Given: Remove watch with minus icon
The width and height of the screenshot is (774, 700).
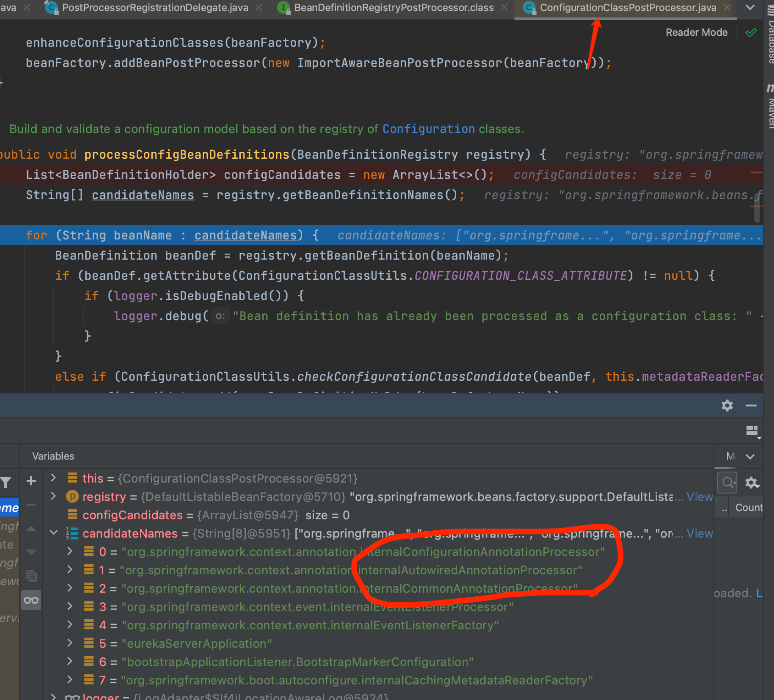Looking at the screenshot, I should point(31,505).
